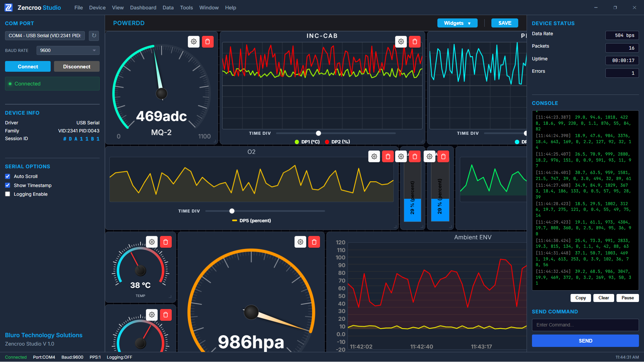This screenshot has width=644, height=362.
Task: Open the Widgets dropdown
Action: [x=457, y=23]
